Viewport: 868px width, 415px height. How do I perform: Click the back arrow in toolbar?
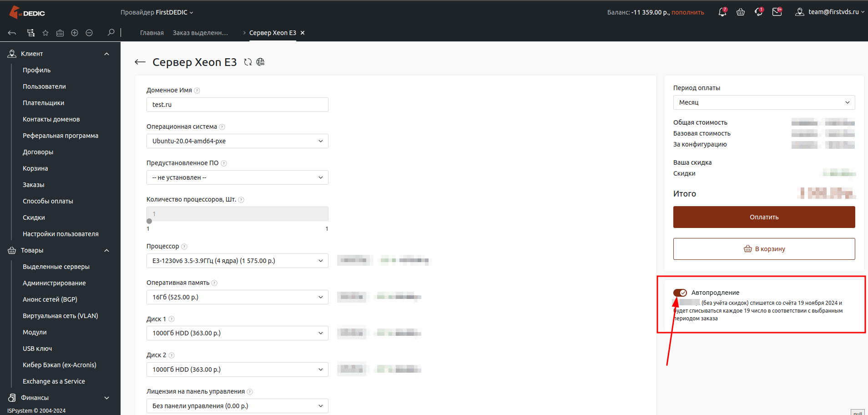pyautogui.click(x=12, y=33)
